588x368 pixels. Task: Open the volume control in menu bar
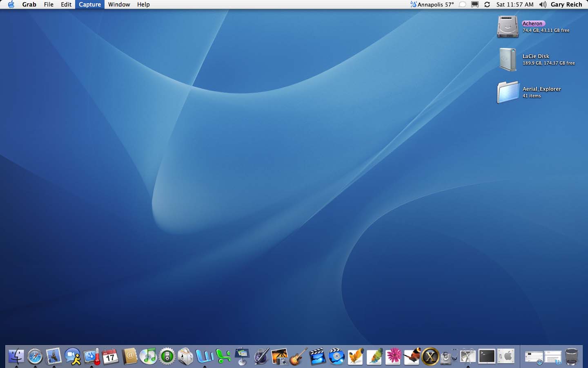(x=542, y=4)
